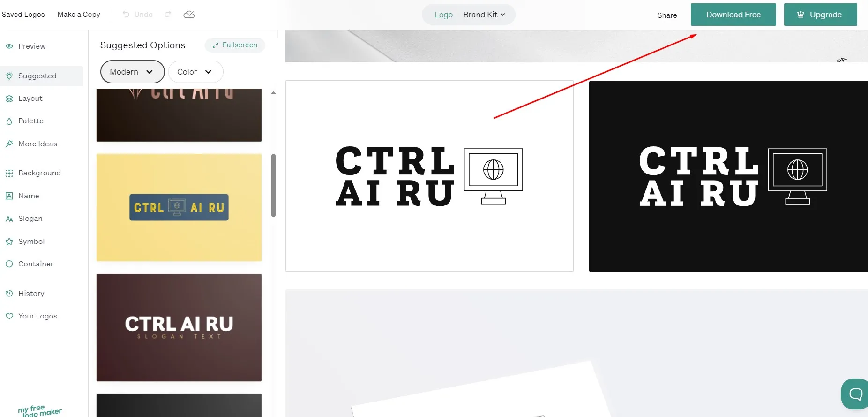Image resolution: width=868 pixels, height=417 pixels.
Task: Click the Suggested Options heading
Action: (142, 45)
